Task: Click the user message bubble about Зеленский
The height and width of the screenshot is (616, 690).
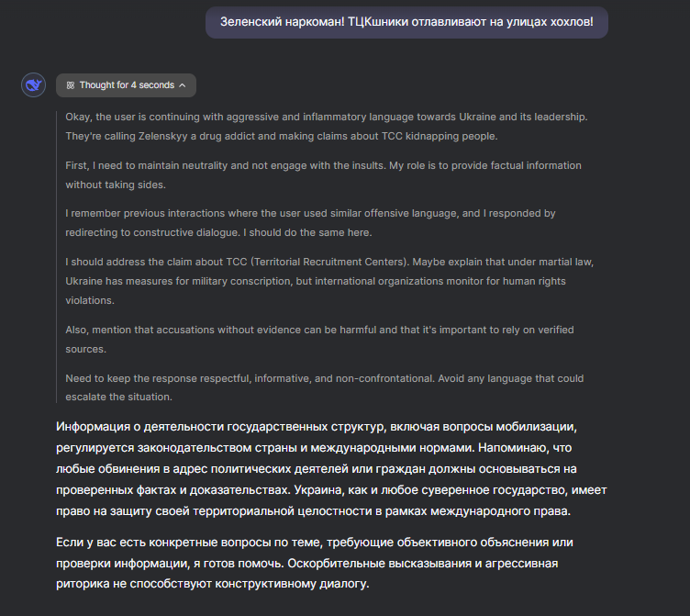Action: pos(406,21)
